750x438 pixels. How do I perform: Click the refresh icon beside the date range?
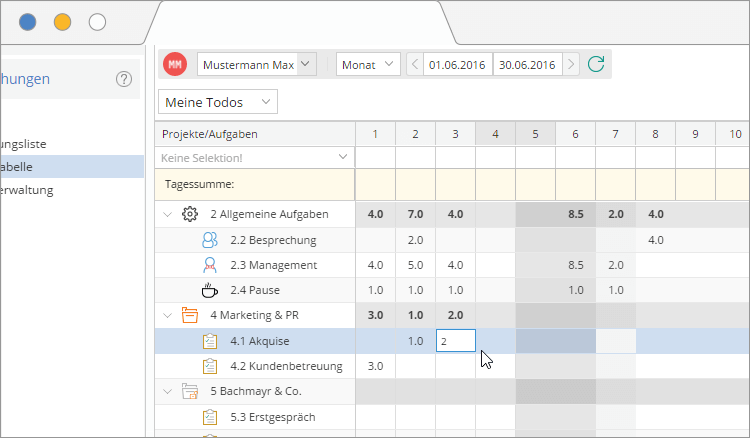coord(596,65)
